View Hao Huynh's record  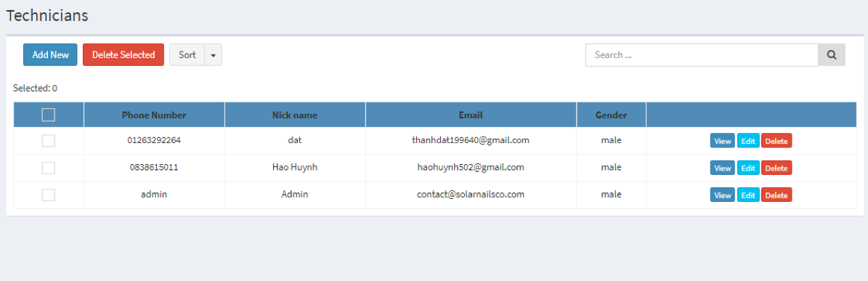pyautogui.click(x=723, y=168)
